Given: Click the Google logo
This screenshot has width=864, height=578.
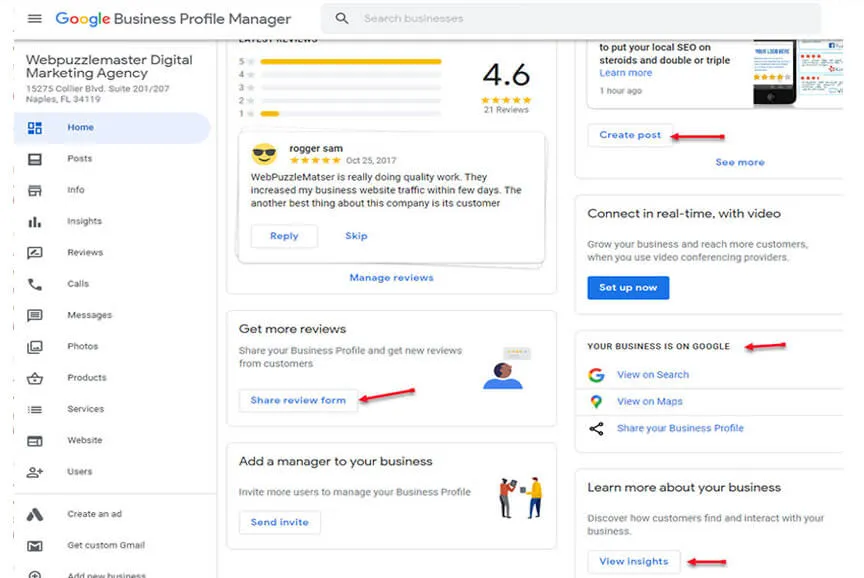Looking at the screenshot, I should coord(83,19).
